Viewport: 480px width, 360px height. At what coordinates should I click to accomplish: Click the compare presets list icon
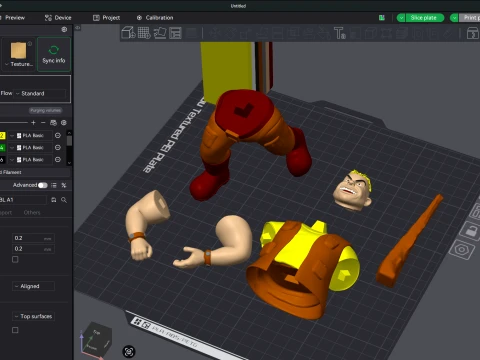54,185
